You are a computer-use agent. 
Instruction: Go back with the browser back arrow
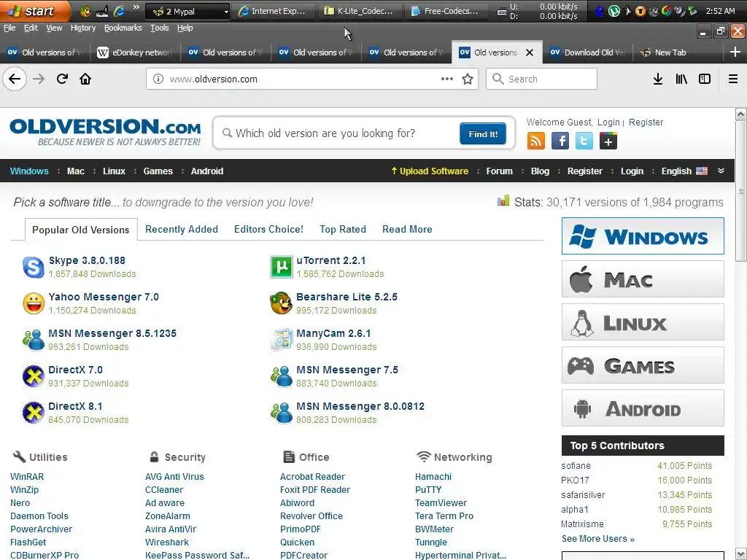(x=15, y=79)
